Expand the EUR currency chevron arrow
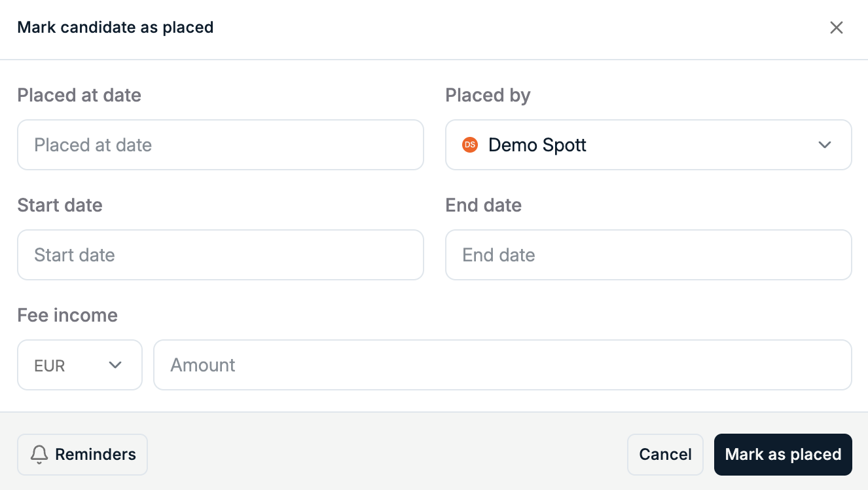 coord(116,365)
